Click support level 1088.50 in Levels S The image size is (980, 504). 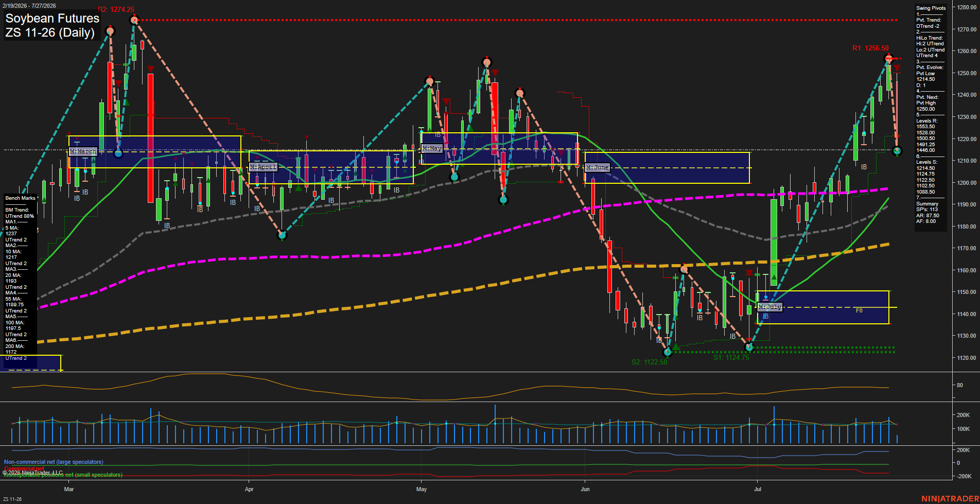[x=925, y=192]
